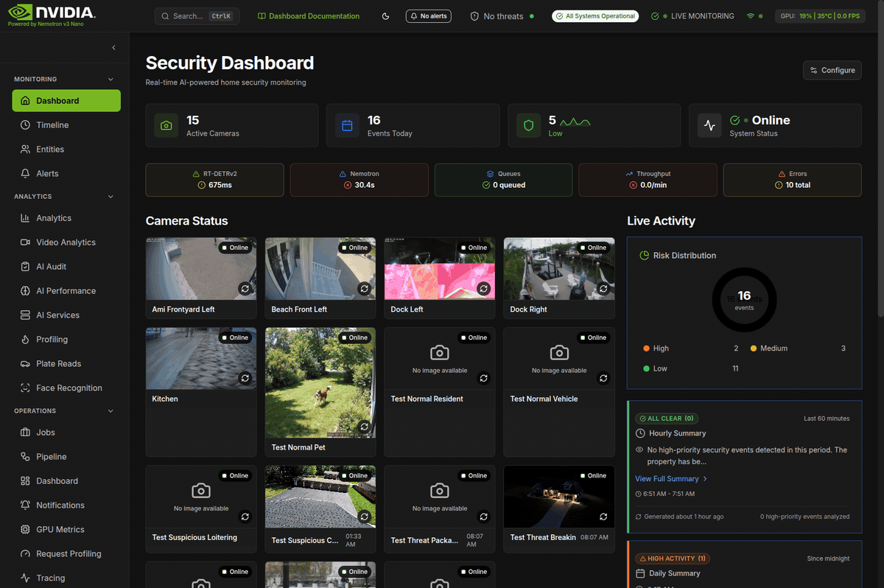The height and width of the screenshot is (588, 884).
Task: Click the Face Recognition scan icon
Action: tap(25, 388)
